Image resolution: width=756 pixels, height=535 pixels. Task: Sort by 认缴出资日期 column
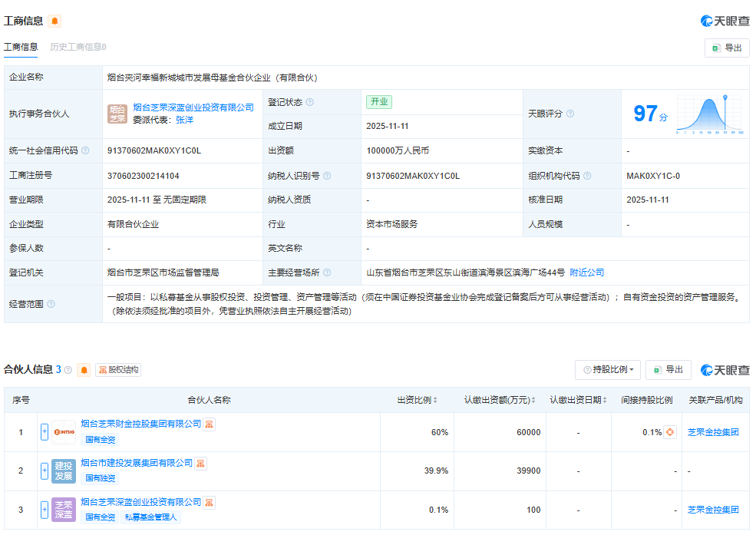[604, 400]
